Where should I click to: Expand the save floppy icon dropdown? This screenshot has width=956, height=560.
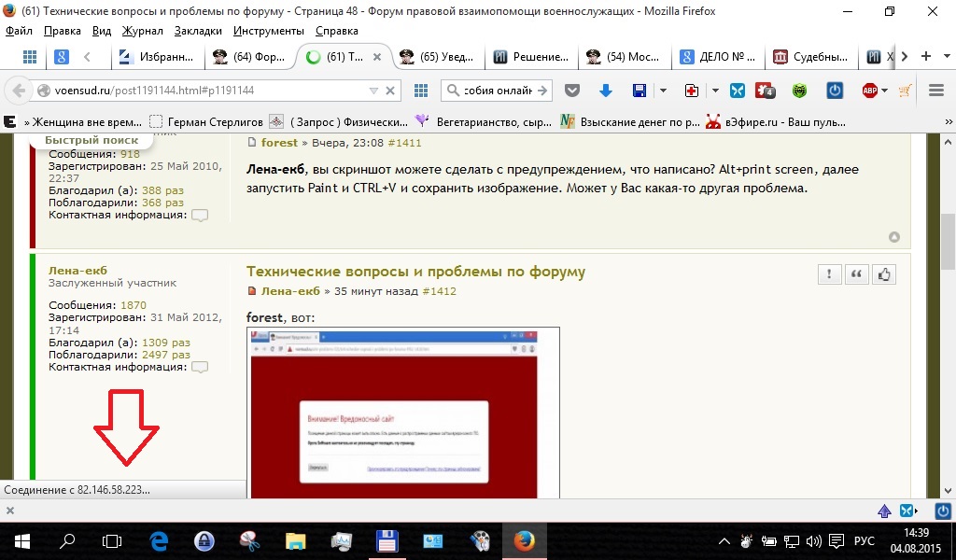pyautogui.click(x=663, y=91)
